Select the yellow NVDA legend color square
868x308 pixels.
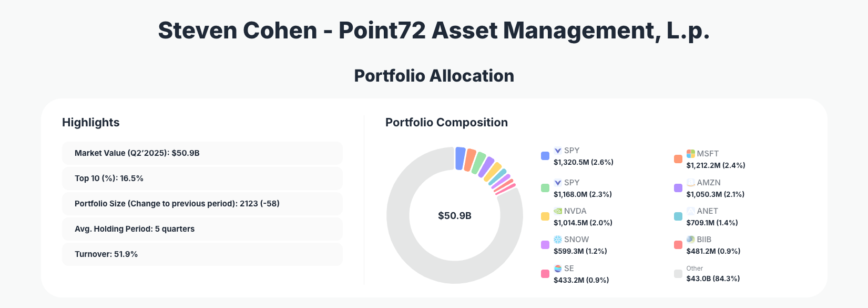point(545,216)
